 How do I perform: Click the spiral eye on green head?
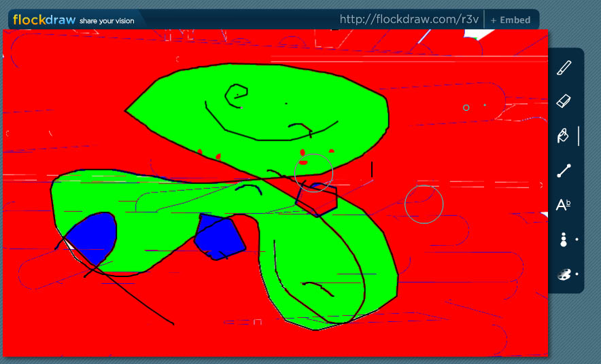click(x=237, y=94)
